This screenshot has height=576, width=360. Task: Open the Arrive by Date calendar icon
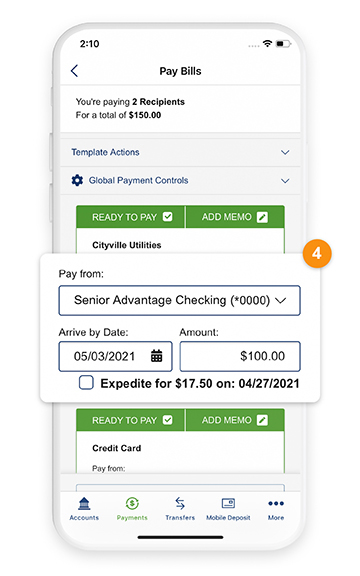click(156, 356)
